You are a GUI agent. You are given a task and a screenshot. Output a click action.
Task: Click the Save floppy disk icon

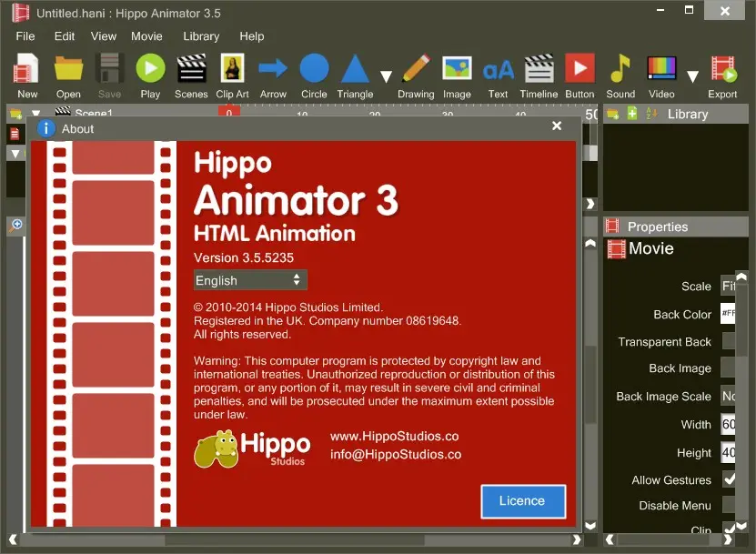[109, 76]
